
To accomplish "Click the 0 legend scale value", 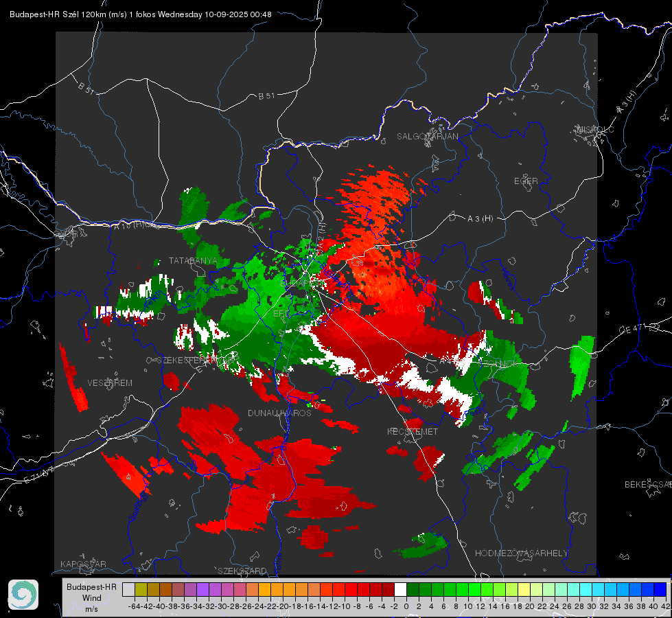I will click(x=406, y=606).
